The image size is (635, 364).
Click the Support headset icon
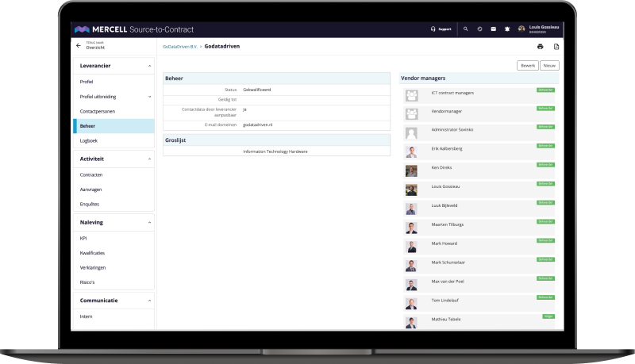point(433,29)
